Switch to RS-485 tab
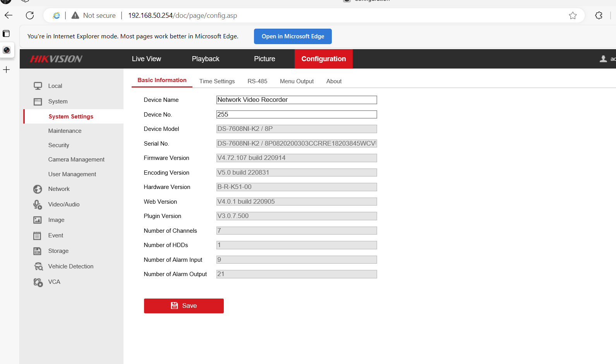The width and height of the screenshot is (616, 364). pos(257,81)
